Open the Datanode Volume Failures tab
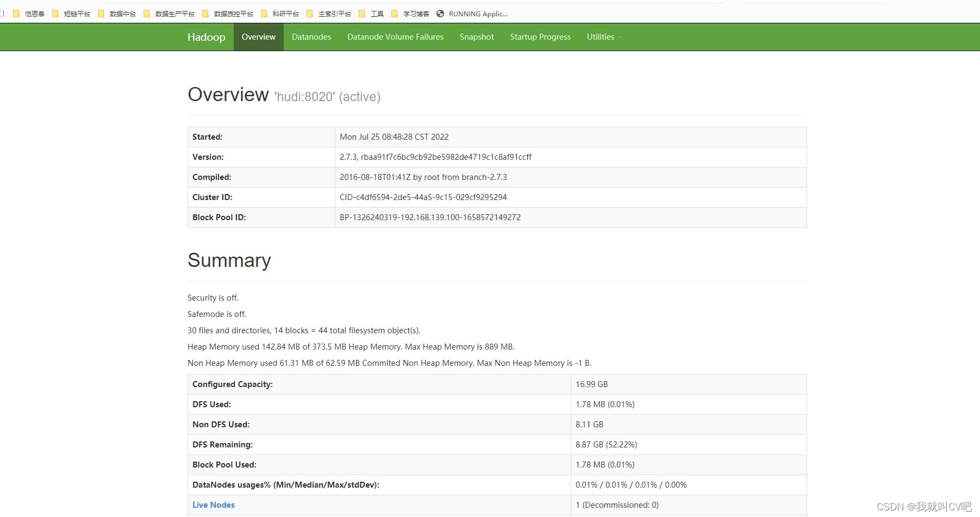This screenshot has width=980, height=517. [395, 37]
